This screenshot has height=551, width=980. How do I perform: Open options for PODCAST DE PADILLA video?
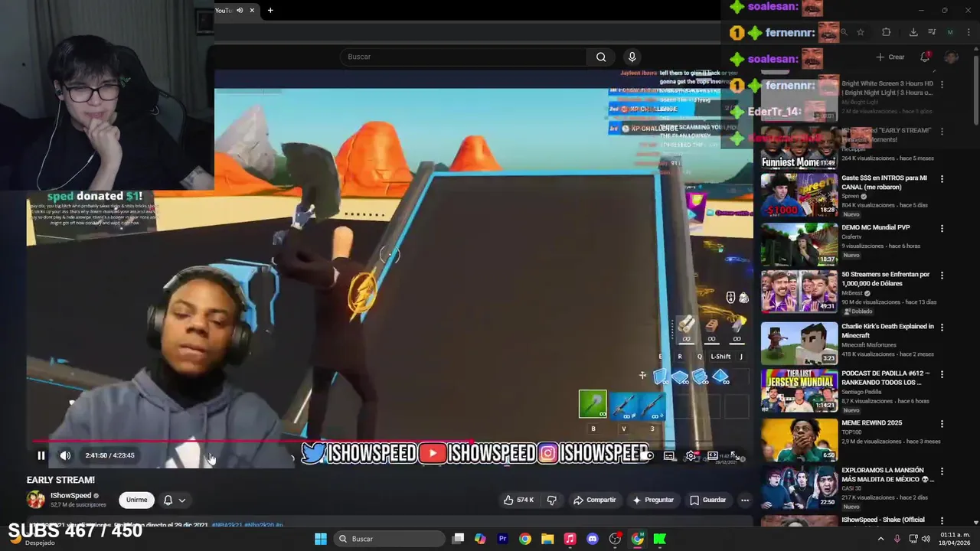point(942,374)
